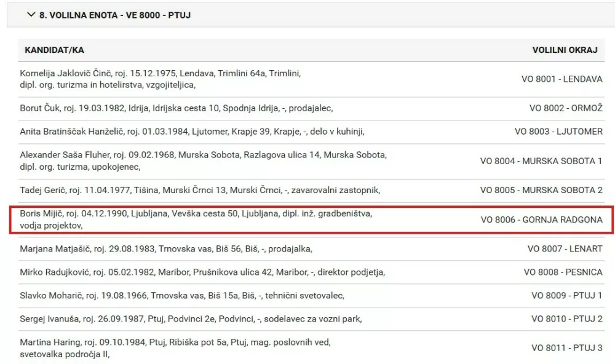
Task: Click 'VO 8002 - ORMOŽ' cell
Action: click(566, 108)
